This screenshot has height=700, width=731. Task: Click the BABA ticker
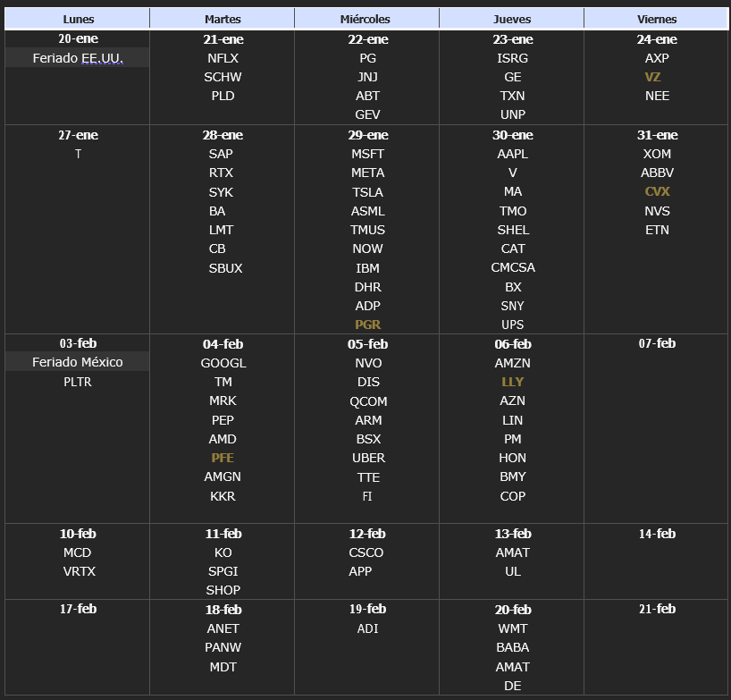point(512,647)
